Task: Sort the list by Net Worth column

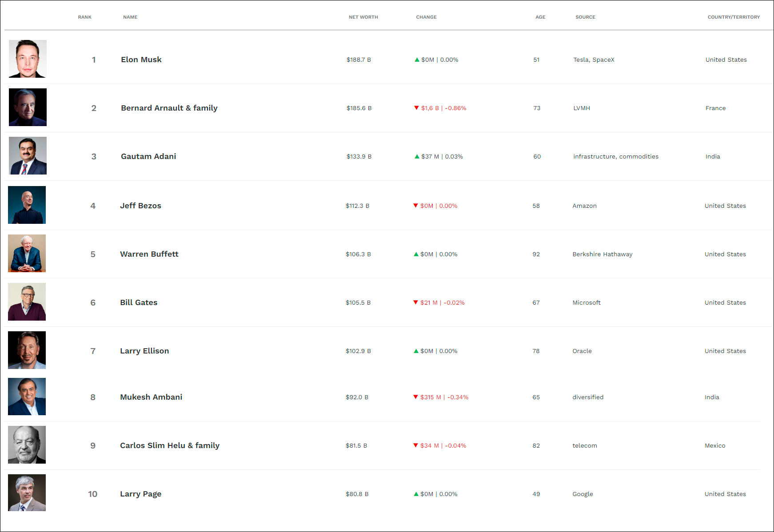Action: [x=363, y=17]
